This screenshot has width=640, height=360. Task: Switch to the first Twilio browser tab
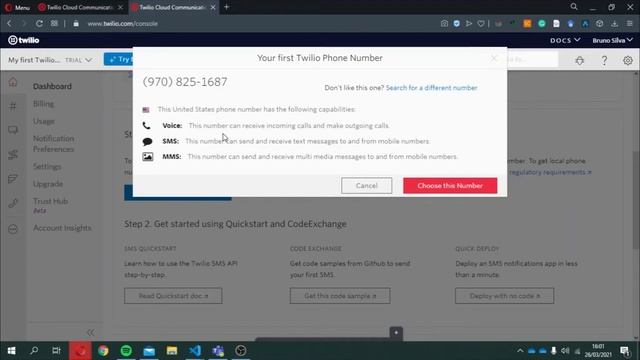click(80, 7)
